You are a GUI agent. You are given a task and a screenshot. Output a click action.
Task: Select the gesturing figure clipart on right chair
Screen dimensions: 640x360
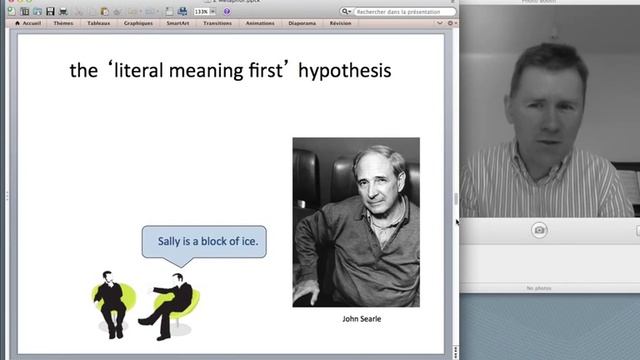click(x=169, y=306)
